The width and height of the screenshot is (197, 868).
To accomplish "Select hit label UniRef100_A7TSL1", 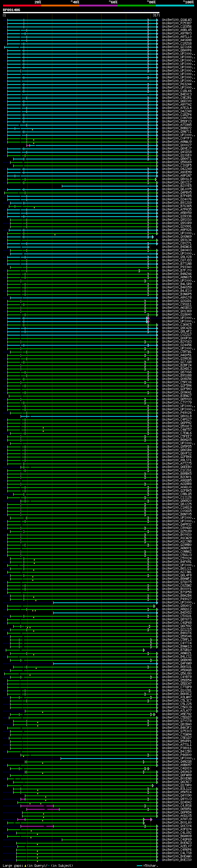I will click(x=177, y=744).
